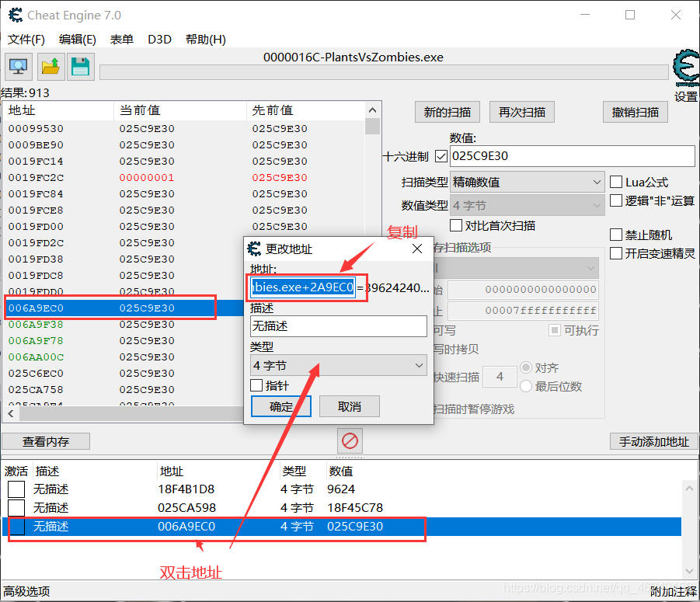Activate checkbox for address 025CA598 row

[16, 508]
